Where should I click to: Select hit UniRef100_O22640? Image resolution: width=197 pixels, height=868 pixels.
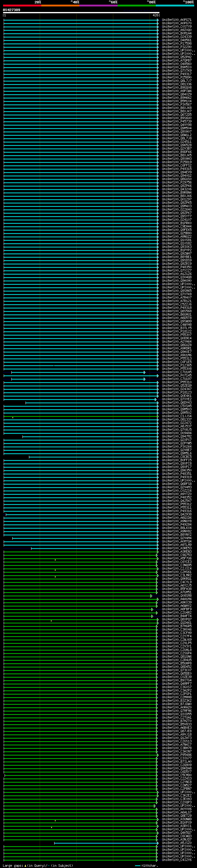[x=177, y=210]
